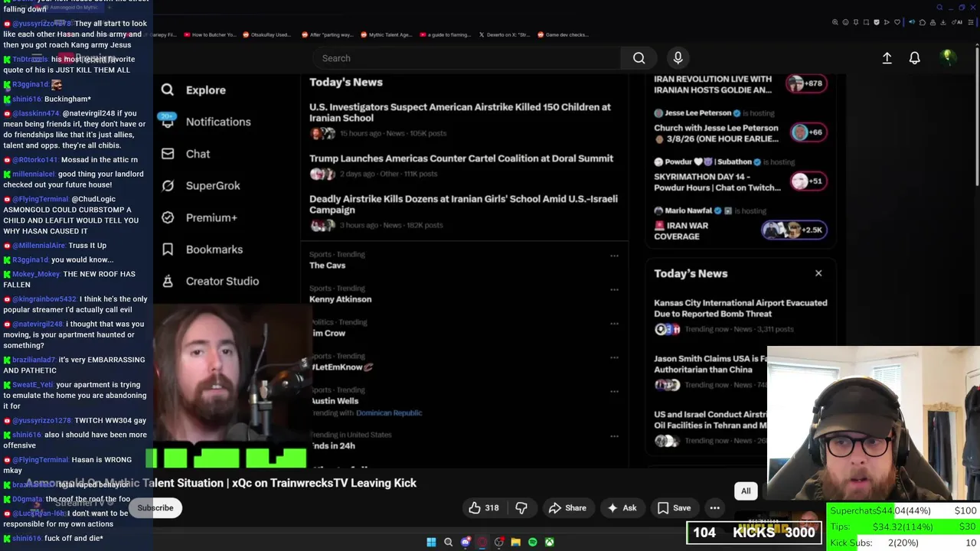Image resolution: width=980 pixels, height=551 pixels.
Task: Open 'Kansas City International Airport Evacuated' story
Action: pyautogui.click(x=740, y=308)
